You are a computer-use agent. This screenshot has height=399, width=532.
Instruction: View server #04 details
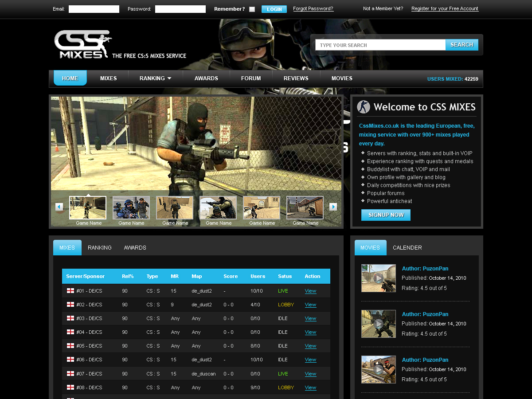point(310,332)
